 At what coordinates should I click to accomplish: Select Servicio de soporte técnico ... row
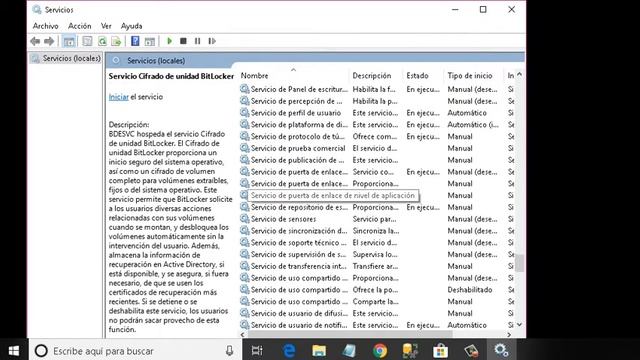coord(376,242)
